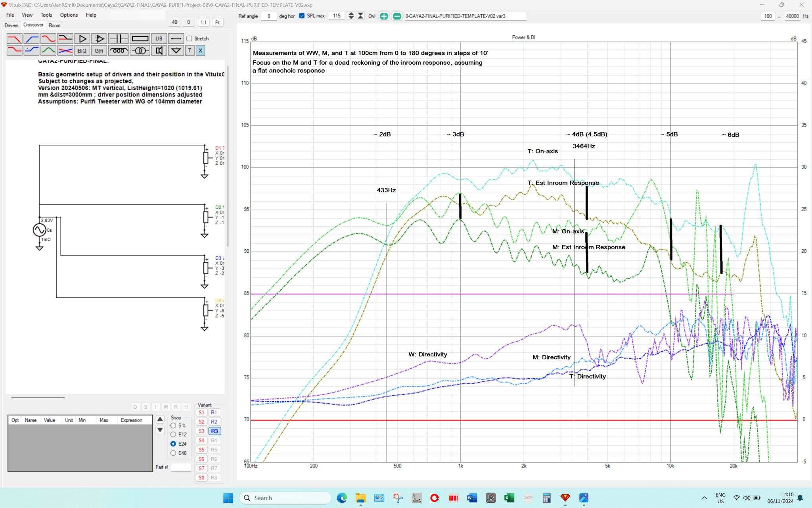Viewport: 812px width, 508px height.
Task: Open Excel from the taskbar
Action: pyautogui.click(x=509, y=498)
